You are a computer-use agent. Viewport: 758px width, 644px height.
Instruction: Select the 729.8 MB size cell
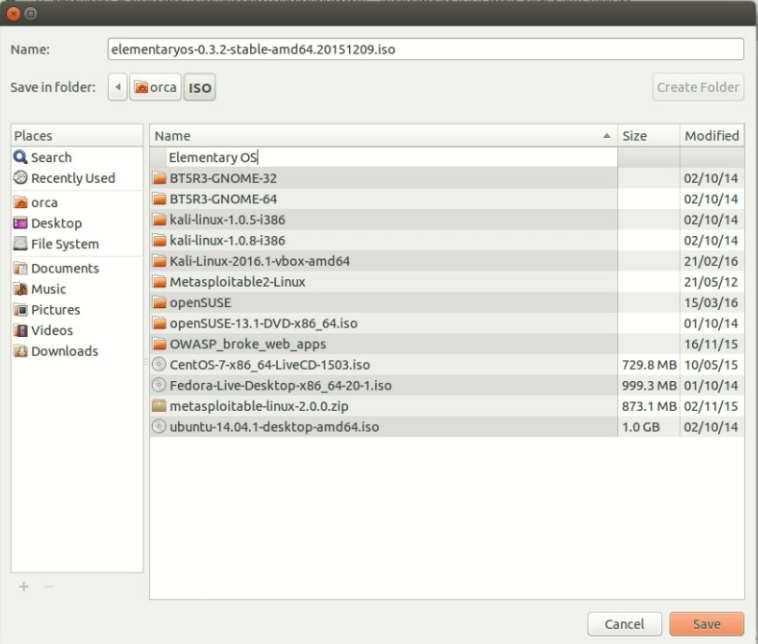tap(649, 365)
